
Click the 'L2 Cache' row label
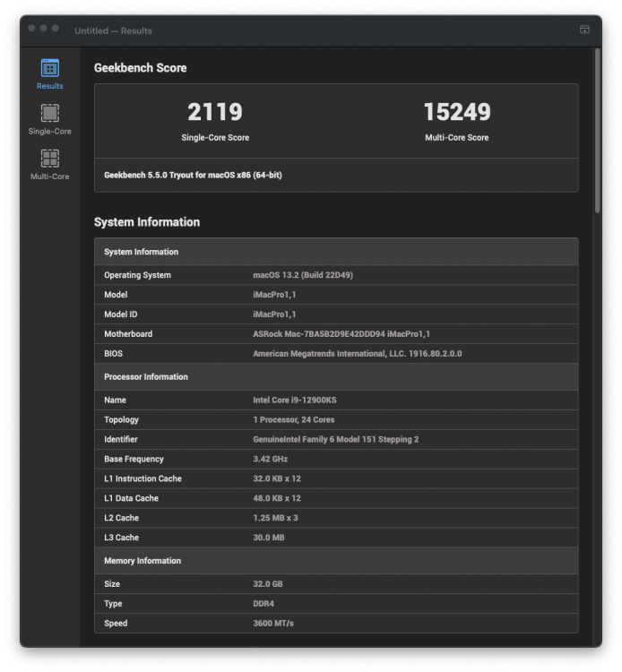121,518
